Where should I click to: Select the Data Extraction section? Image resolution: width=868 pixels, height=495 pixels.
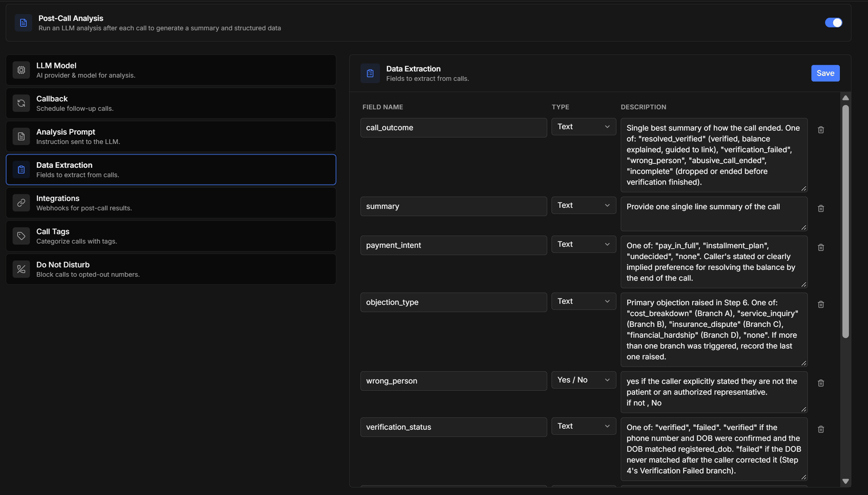click(x=171, y=169)
